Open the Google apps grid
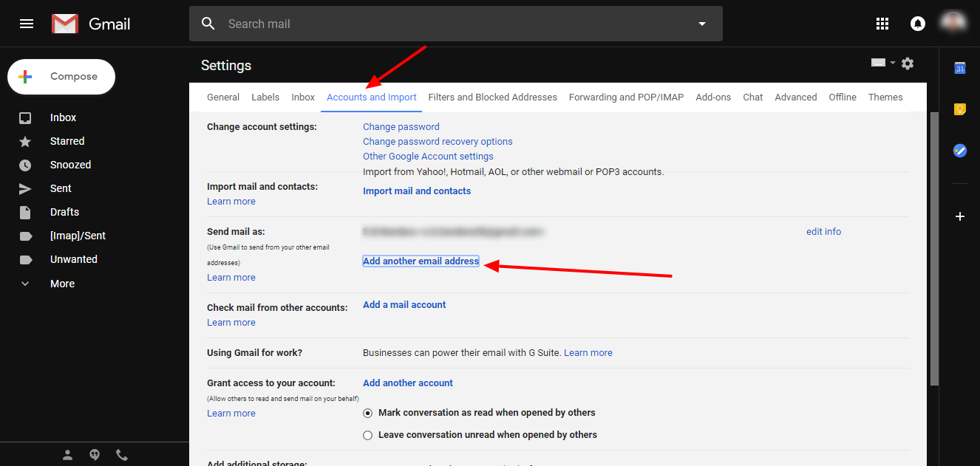 pyautogui.click(x=882, y=23)
